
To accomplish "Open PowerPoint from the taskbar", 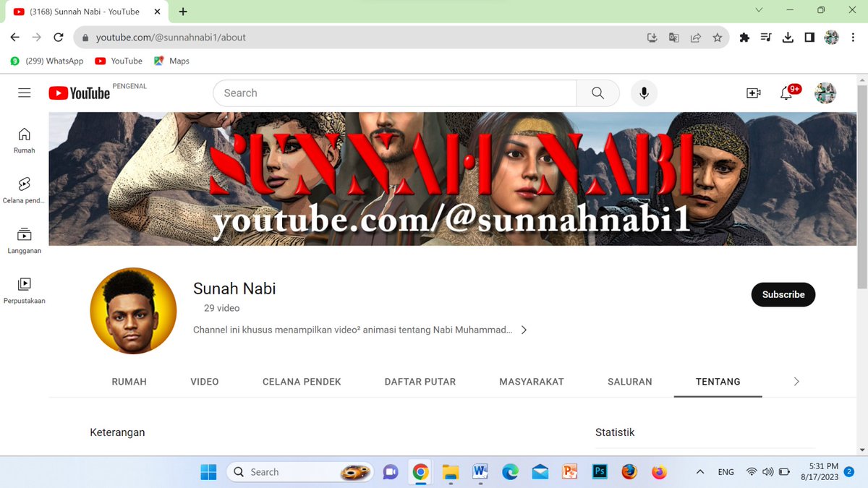I will pos(570,472).
